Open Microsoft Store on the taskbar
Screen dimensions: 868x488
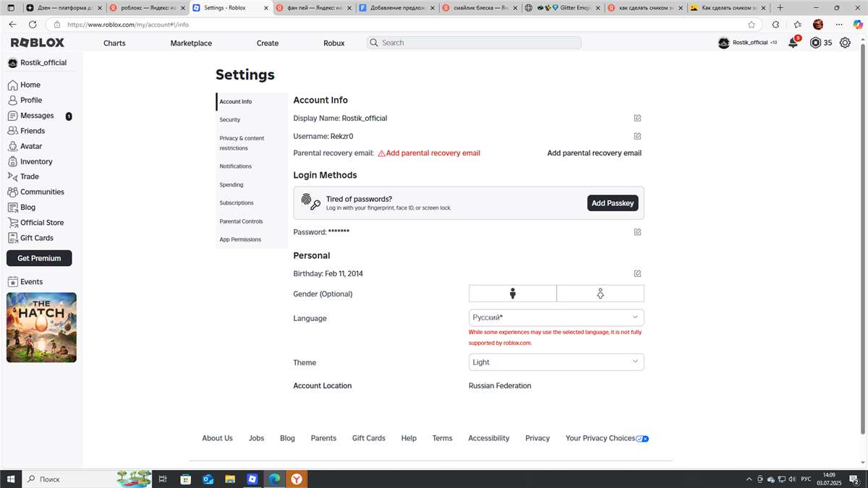186,479
